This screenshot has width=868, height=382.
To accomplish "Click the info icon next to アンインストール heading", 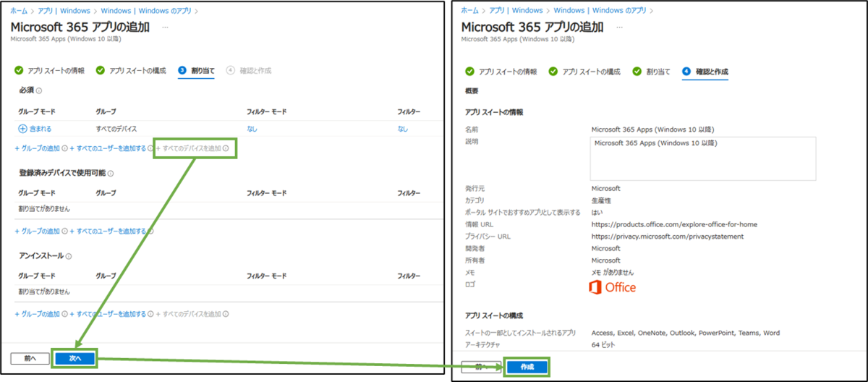I will (69, 256).
